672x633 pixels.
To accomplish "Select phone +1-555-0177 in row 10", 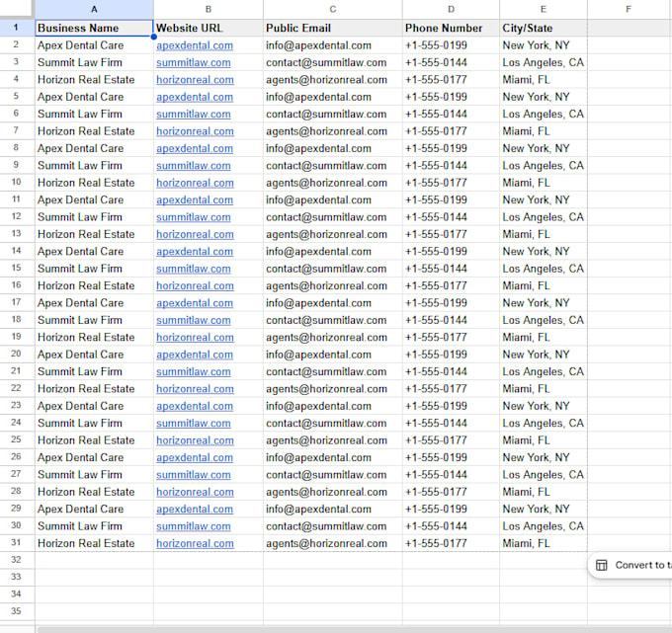I will point(451,183).
